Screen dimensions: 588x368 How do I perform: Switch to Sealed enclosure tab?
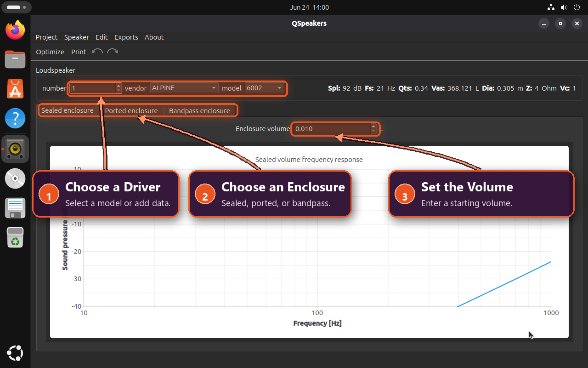pos(68,110)
